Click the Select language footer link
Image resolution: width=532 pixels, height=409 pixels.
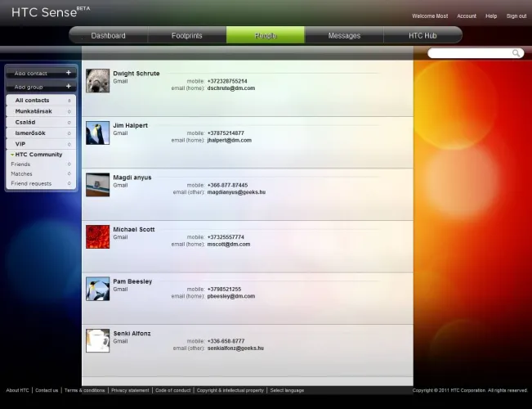pos(287,390)
